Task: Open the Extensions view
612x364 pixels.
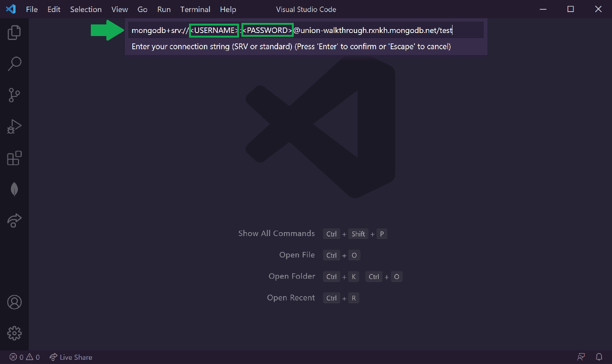Action: click(14, 158)
